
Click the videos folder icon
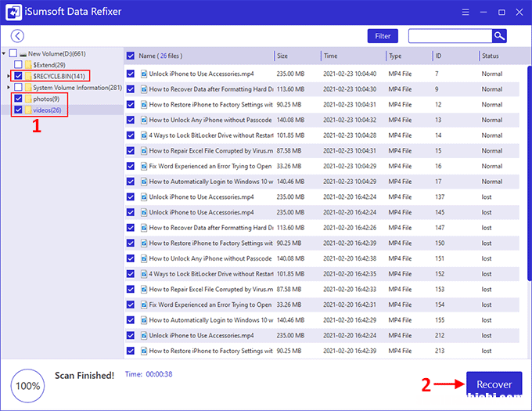click(x=28, y=110)
